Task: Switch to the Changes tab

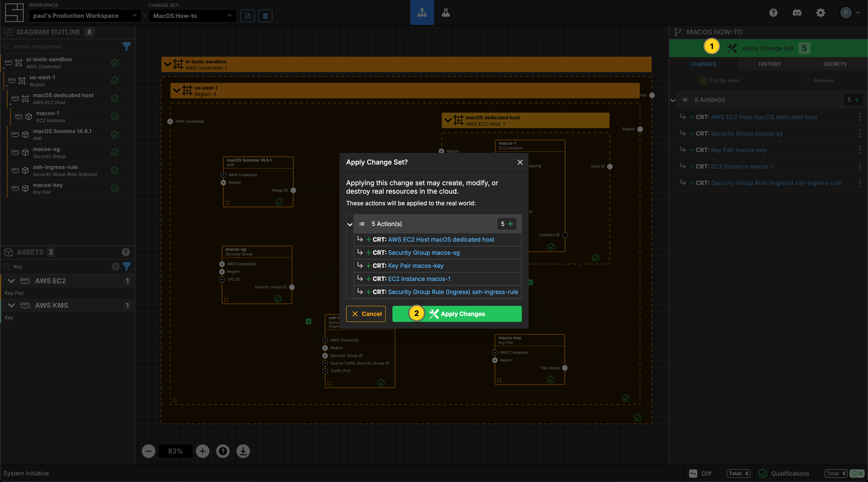Action: [x=703, y=64]
